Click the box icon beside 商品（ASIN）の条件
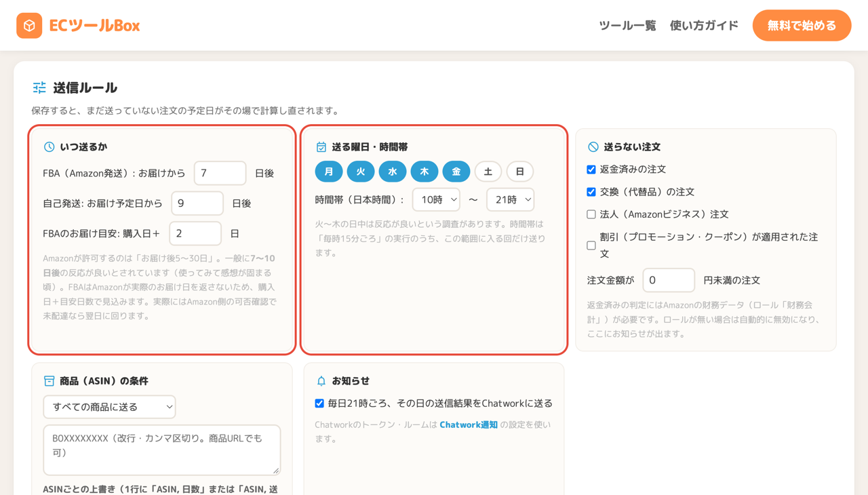Viewport: 868px width, 495px height. [49, 381]
